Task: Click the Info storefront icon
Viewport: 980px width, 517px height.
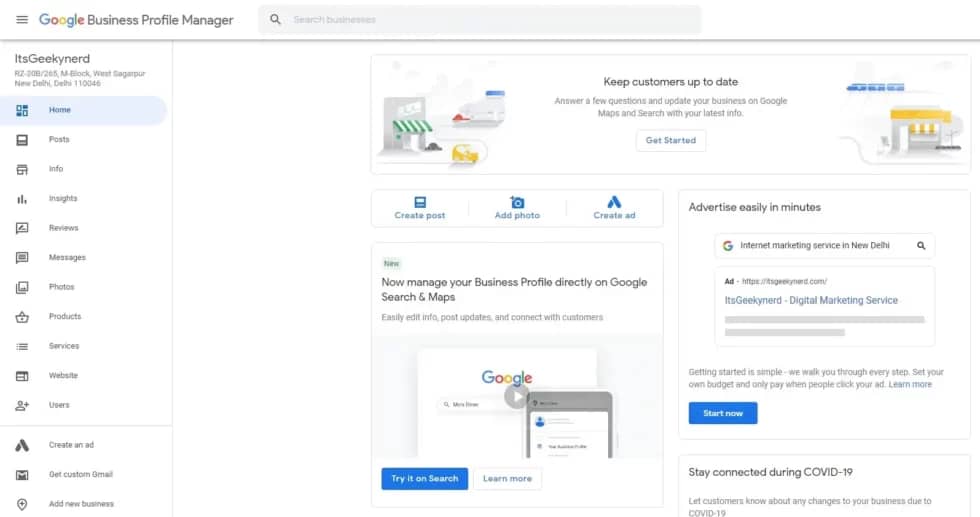Action: click(x=22, y=169)
